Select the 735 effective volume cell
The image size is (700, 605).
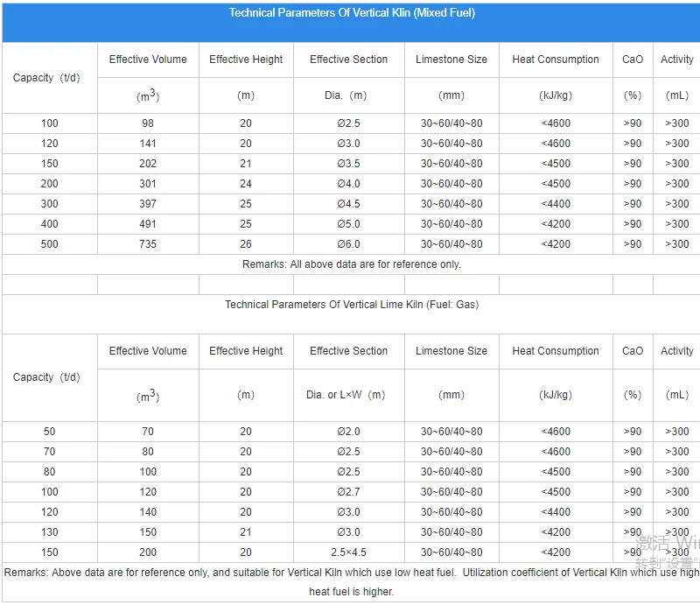(x=148, y=244)
